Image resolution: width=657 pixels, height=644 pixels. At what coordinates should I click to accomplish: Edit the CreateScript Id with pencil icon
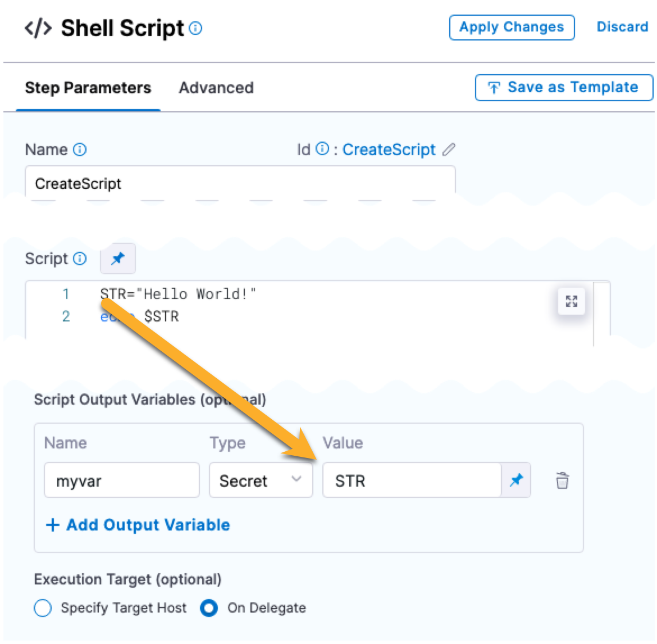449,149
